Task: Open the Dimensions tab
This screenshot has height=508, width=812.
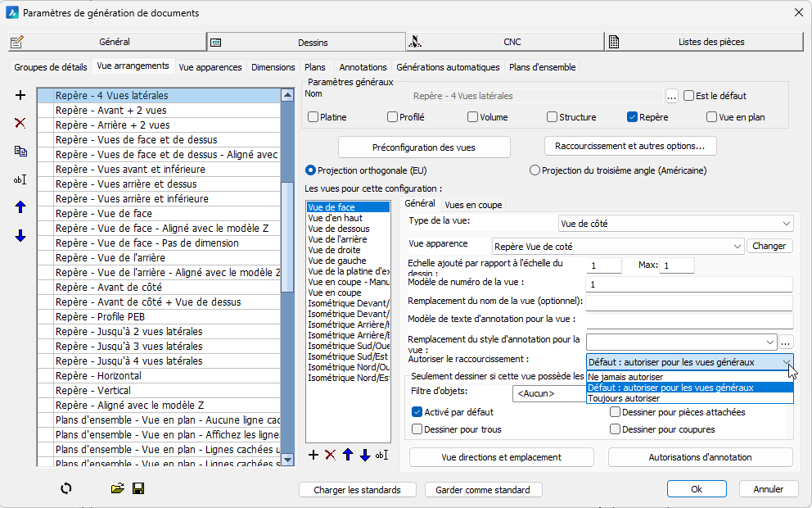Action: tap(273, 67)
